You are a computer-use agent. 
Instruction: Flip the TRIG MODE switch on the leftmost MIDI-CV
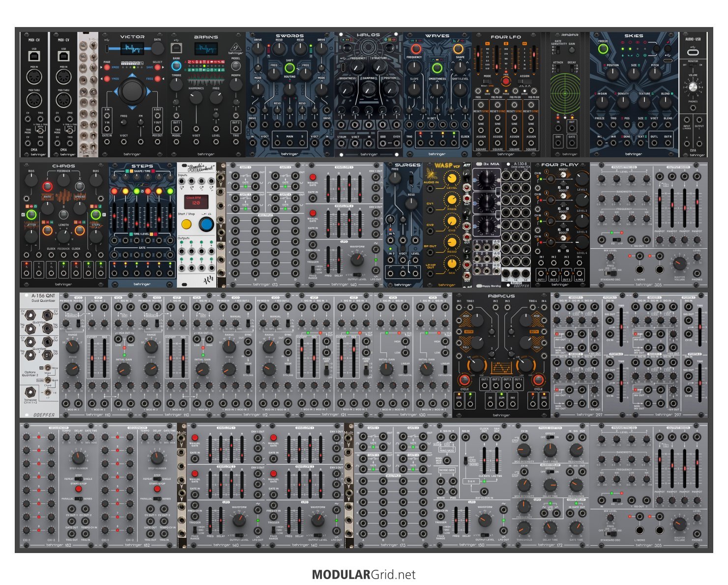(x=40, y=132)
